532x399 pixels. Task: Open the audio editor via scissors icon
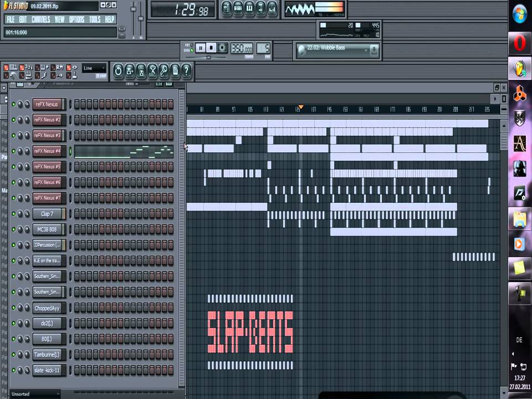coord(152,71)
